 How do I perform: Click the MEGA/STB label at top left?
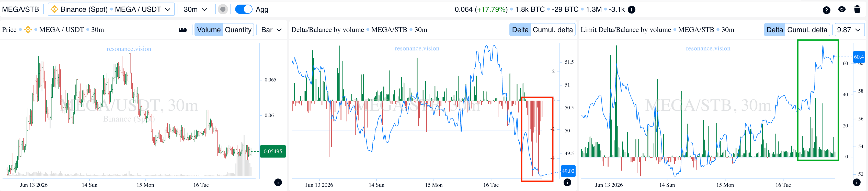[20, 9]
